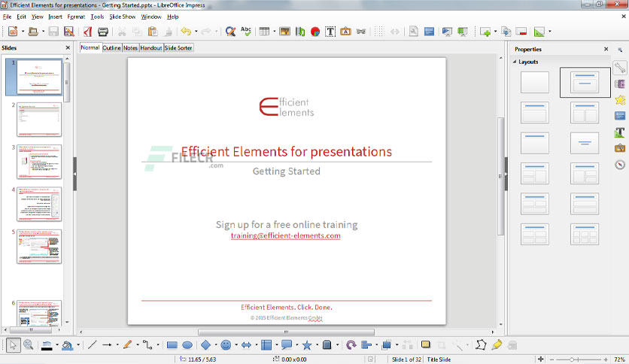Pick the smiley Symbol Shapes tool
The width and height of the screenshot is (629, 364).
coord(226,345)
